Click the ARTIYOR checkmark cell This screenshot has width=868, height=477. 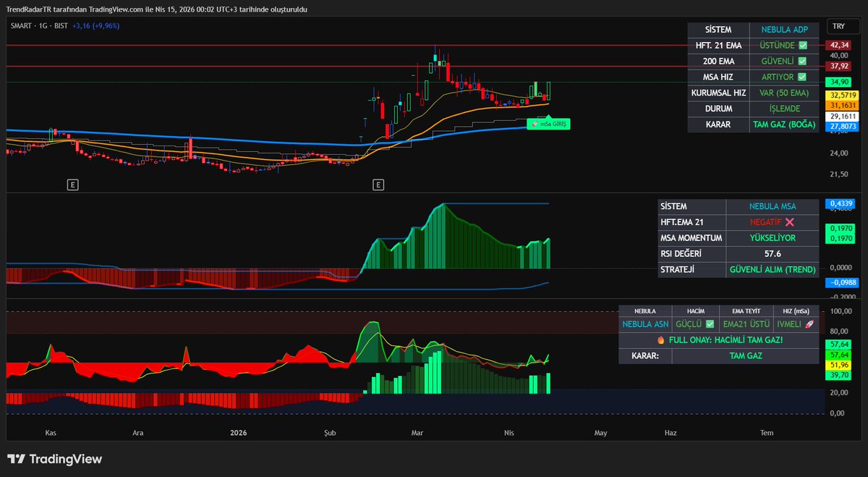[x=784, y=77]
